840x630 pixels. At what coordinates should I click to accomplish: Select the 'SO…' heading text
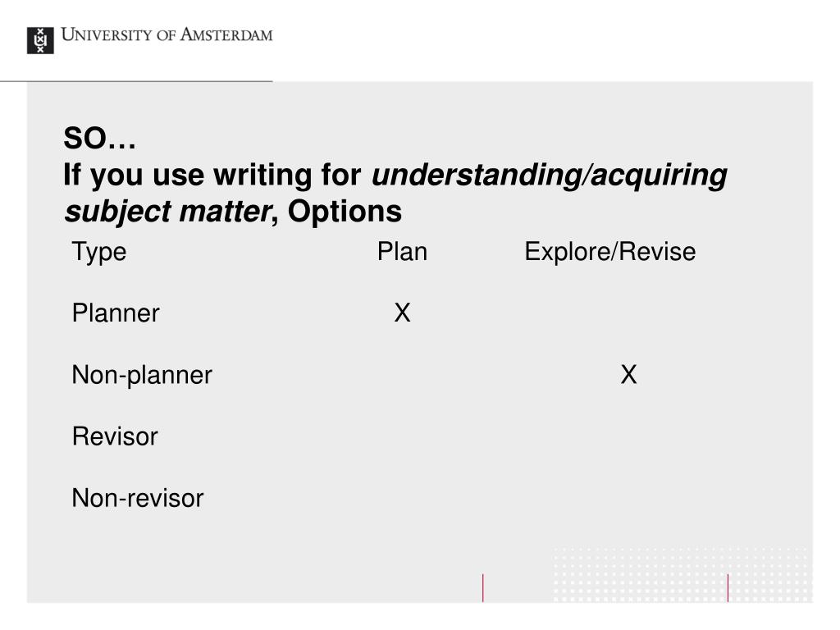click(99, 138)
